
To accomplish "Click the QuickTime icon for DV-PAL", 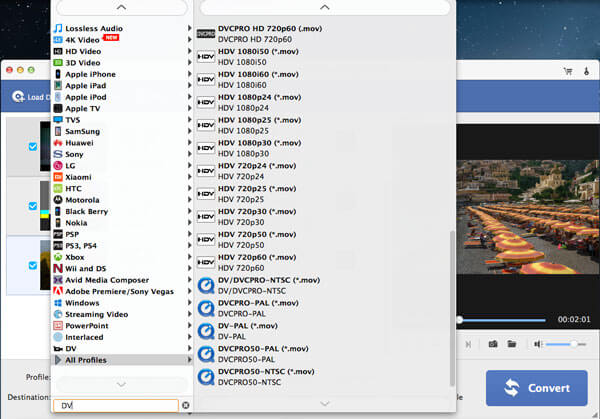I will [x=206, y=331].
